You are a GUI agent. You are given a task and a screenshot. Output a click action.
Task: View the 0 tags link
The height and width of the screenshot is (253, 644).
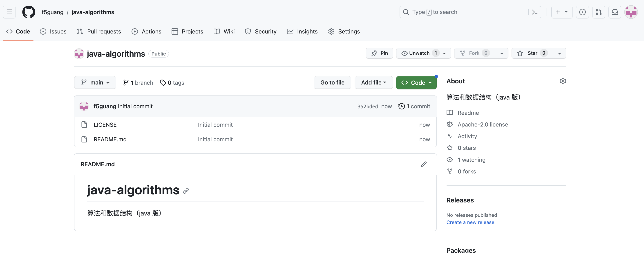[172, 83]
